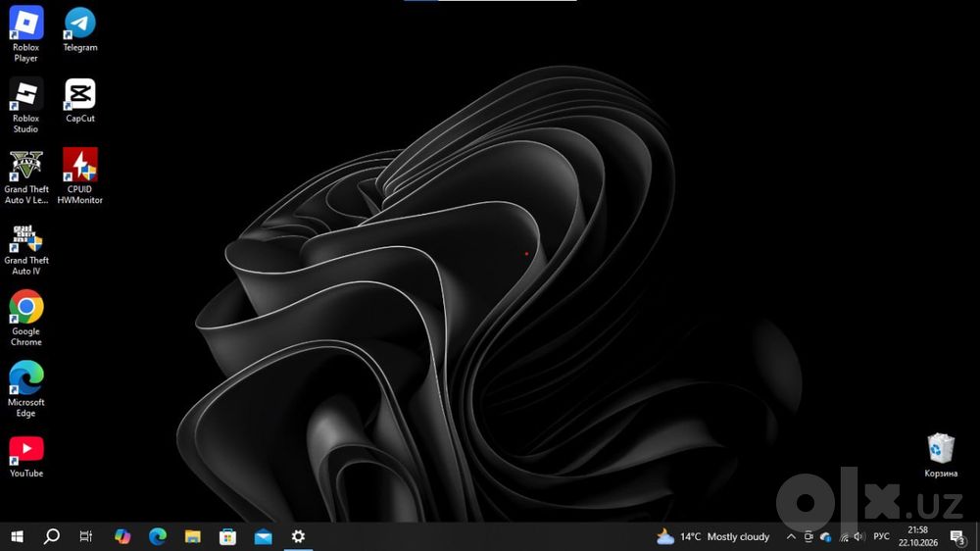Open the Wi-Fi network tray icon
The width and height of the screenshot is (980, 551).
coord(844,536)
